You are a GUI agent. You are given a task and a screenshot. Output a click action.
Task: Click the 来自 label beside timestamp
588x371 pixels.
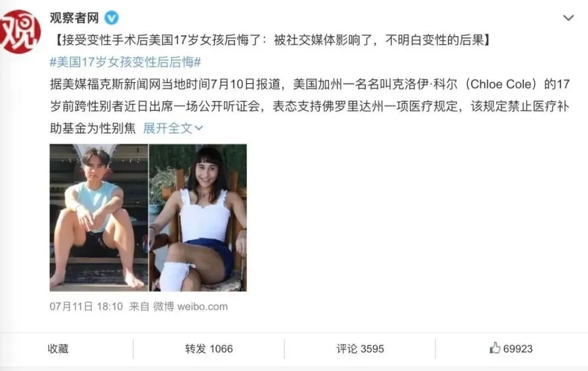139,307
